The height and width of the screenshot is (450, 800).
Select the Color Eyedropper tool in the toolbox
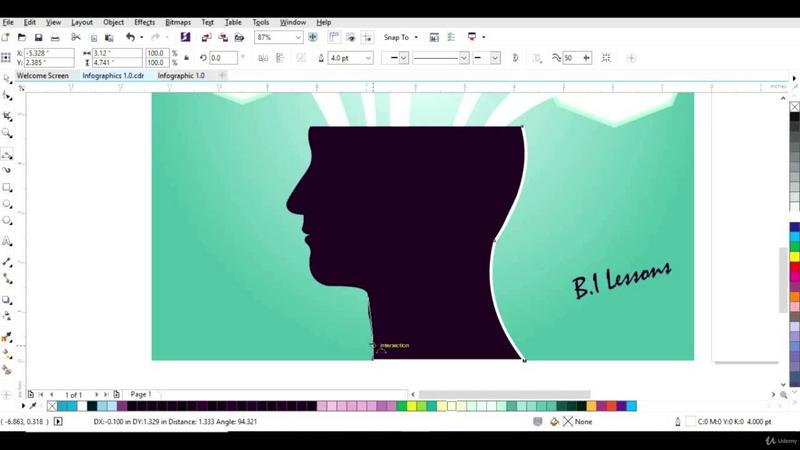tap(7, 337)
